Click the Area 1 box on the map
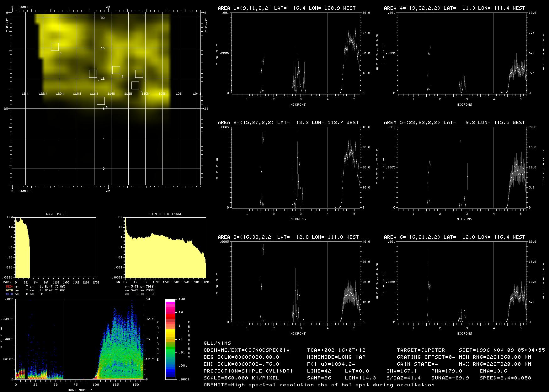 [55, 47]
